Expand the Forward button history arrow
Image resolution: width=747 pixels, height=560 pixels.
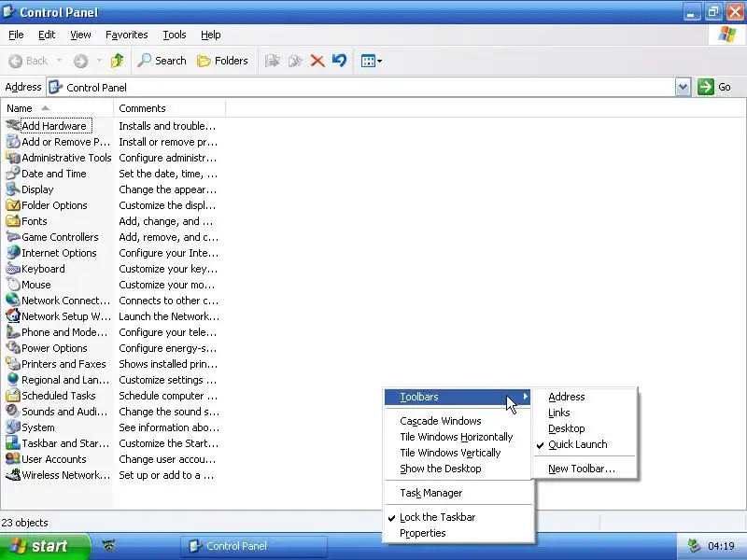coord(99,61)
